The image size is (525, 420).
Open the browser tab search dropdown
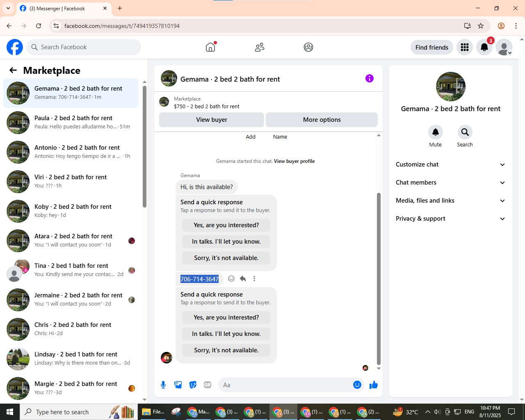(8, 8)
